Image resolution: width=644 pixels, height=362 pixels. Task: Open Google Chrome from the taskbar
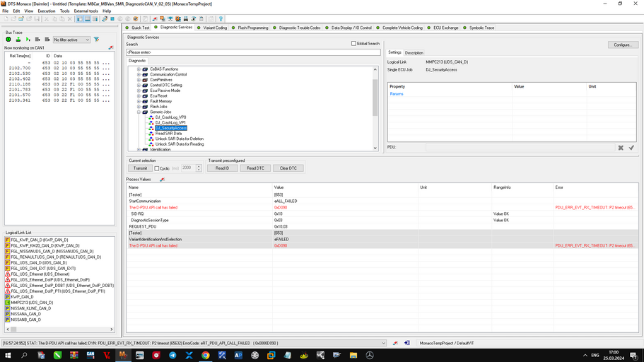[x=205, y=356]
